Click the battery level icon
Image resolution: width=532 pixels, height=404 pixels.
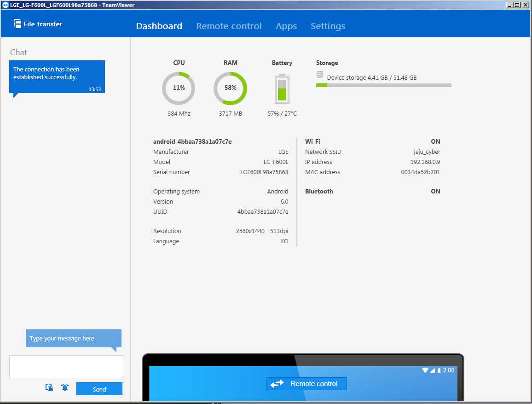(282, 88)
